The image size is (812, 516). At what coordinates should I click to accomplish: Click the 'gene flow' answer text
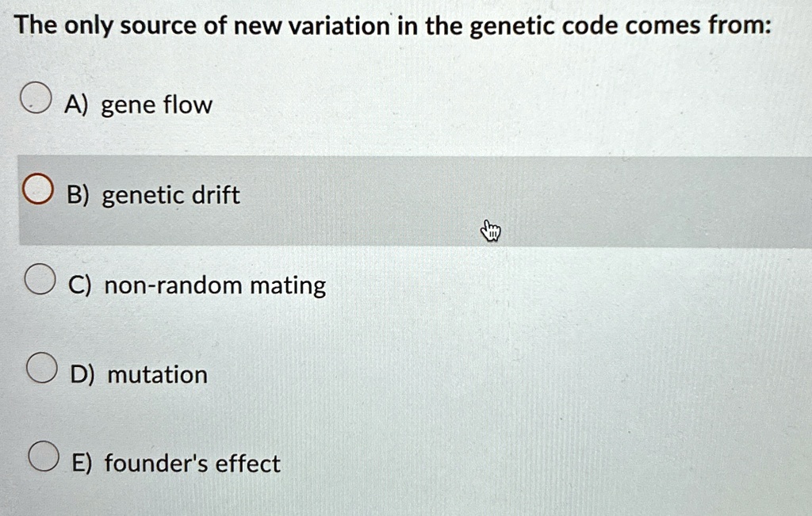coord(156,106)
